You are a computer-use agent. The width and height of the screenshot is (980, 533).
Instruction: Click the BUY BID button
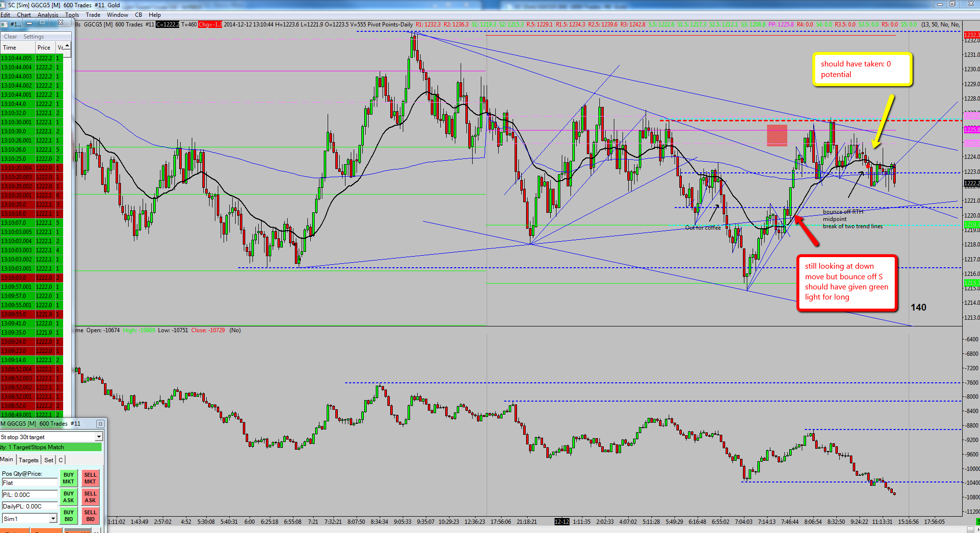coord(69,516)
